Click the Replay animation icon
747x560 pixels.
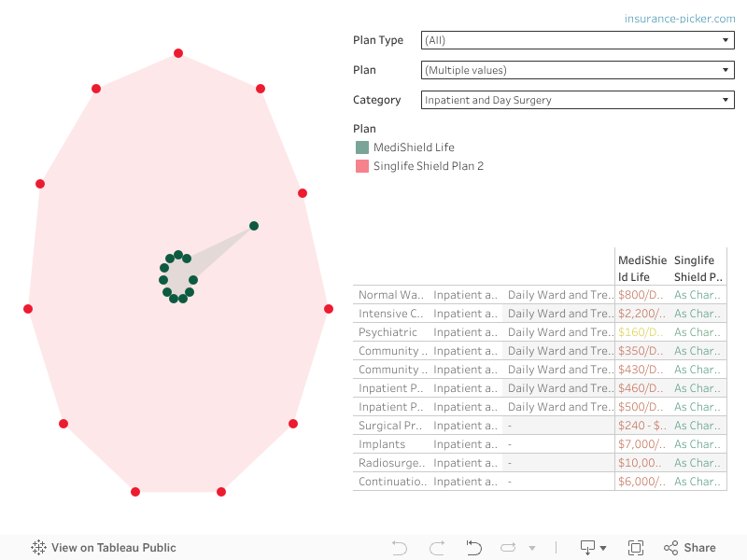pyautogui.click(x=473, y=548)
